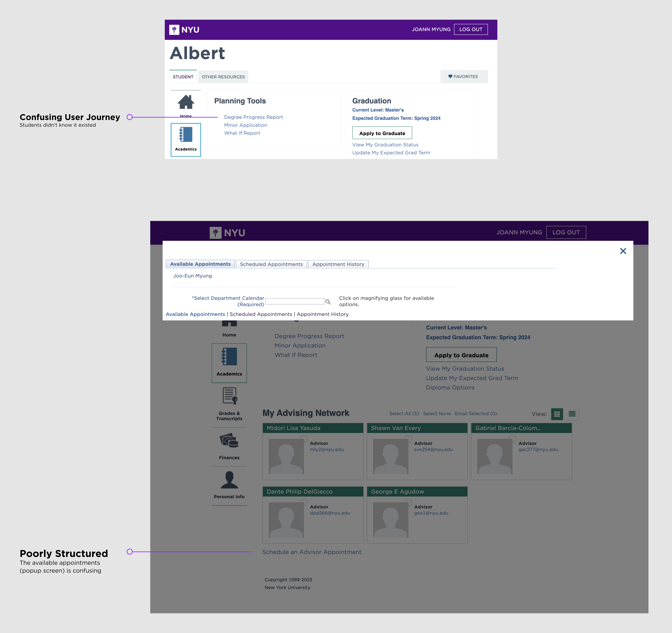Tick the selection circle on Midori Lisa Yasuda's card

[x=304, y=439]
